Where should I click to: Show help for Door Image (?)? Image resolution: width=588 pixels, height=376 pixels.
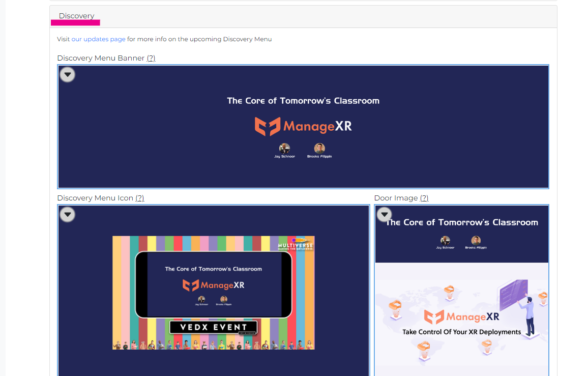424,198
